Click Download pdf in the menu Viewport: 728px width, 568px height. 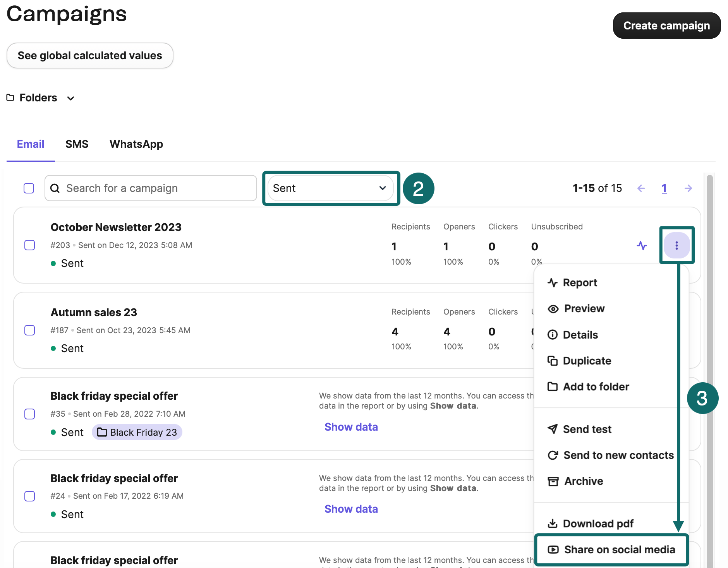[598, 524]
